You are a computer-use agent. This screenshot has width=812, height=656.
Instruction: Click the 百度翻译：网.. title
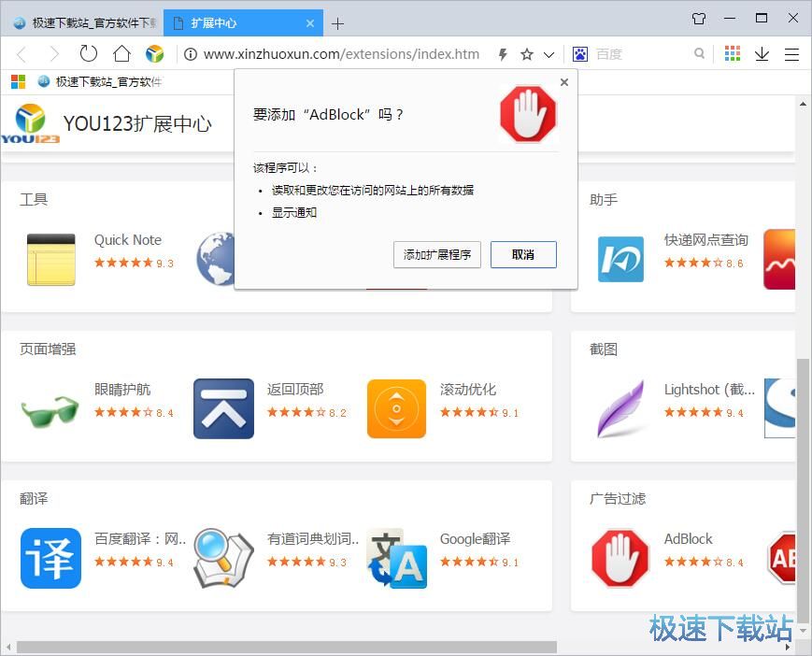point(140,539)
